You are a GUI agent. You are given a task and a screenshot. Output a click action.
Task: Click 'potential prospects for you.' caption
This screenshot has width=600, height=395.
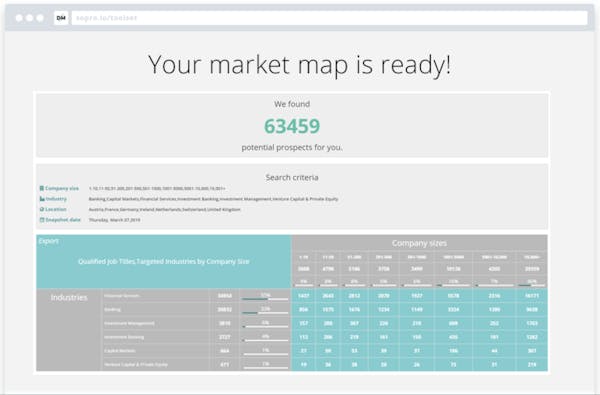click(x=292, y=147)
